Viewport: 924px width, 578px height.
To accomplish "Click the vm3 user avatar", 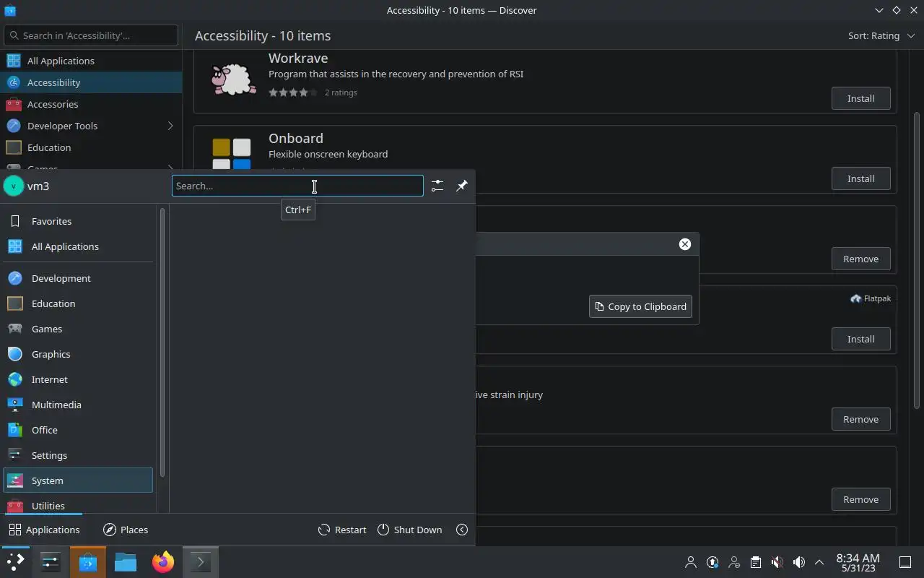I will pos(14,186).
